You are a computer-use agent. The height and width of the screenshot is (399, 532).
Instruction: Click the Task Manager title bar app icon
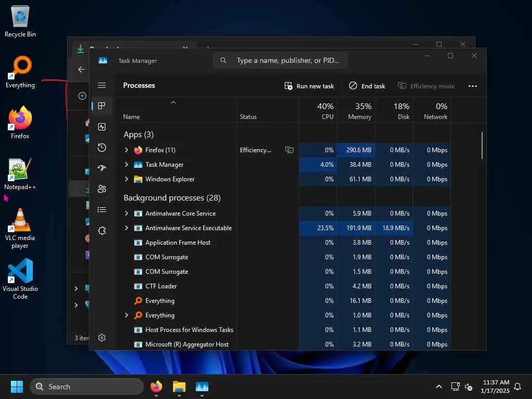[x=103, y=60]
